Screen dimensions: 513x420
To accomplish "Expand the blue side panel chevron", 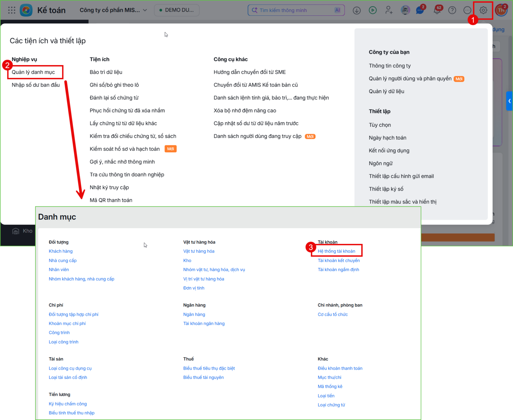I will [509, 101].
